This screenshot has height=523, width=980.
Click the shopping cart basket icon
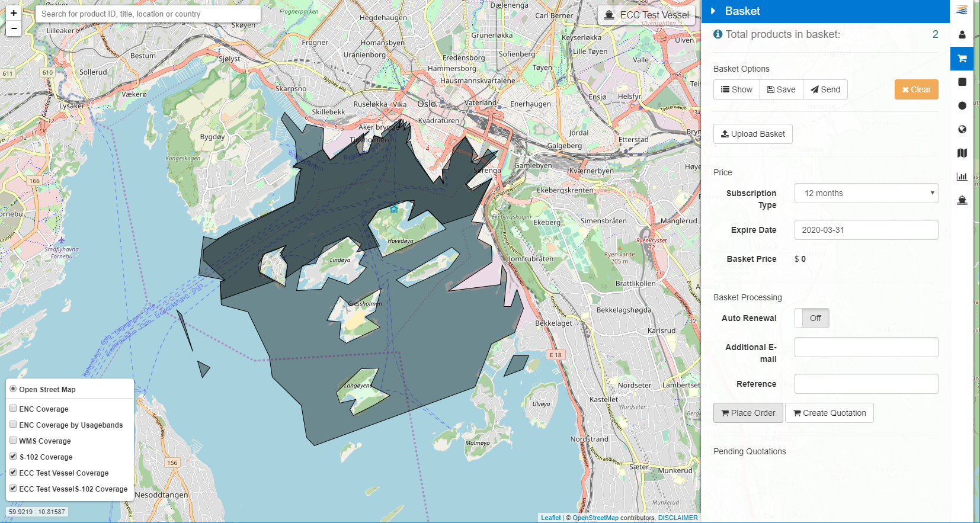click(x=962, y=59)
